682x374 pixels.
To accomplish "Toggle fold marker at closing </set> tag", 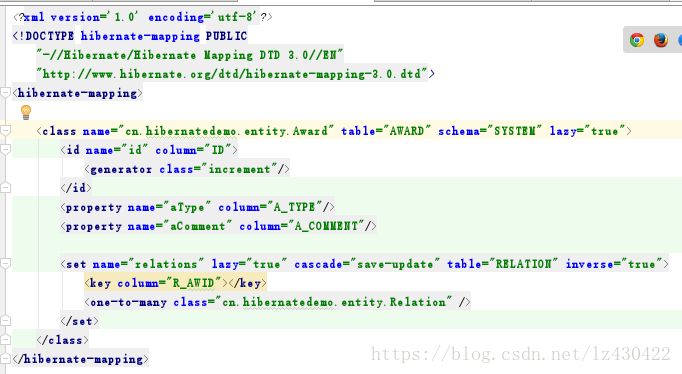I will coord(5,321).
